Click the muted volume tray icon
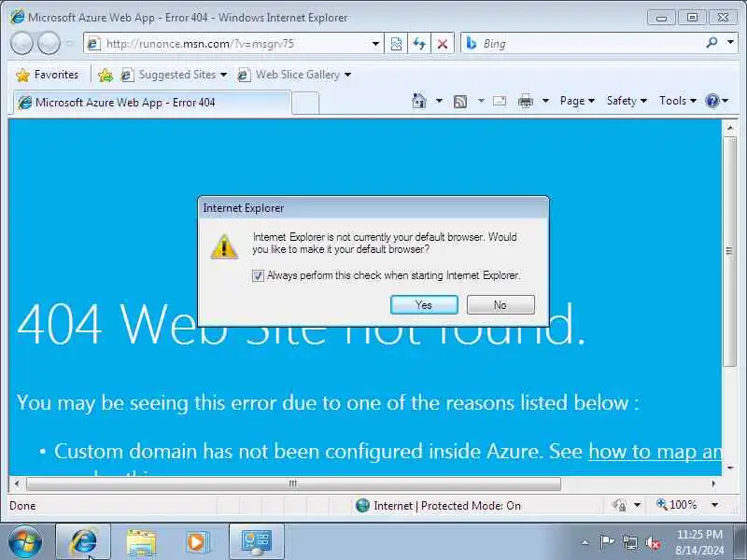Viewport: 747px width, 560px height. click(x=653, y=542)
